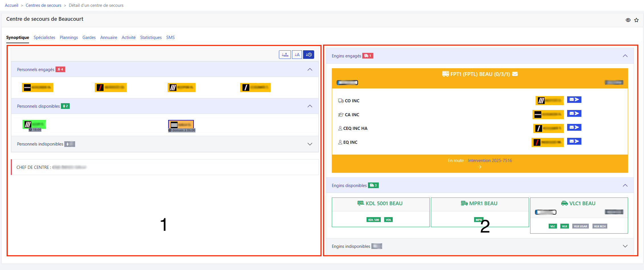Image resolution: width=644 pixels, height=270 pixels.
Task: Click arrow icon under Intervention 2025-7516
Action: (x=480, y=167)
